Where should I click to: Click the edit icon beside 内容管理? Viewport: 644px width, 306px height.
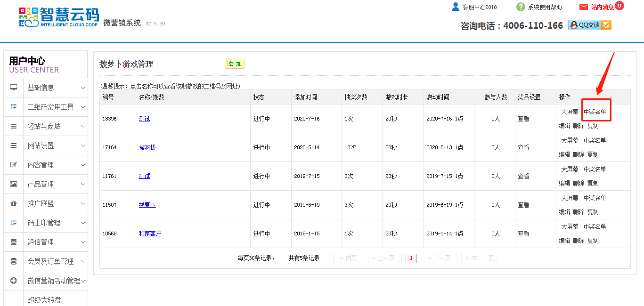coord(14,165)
